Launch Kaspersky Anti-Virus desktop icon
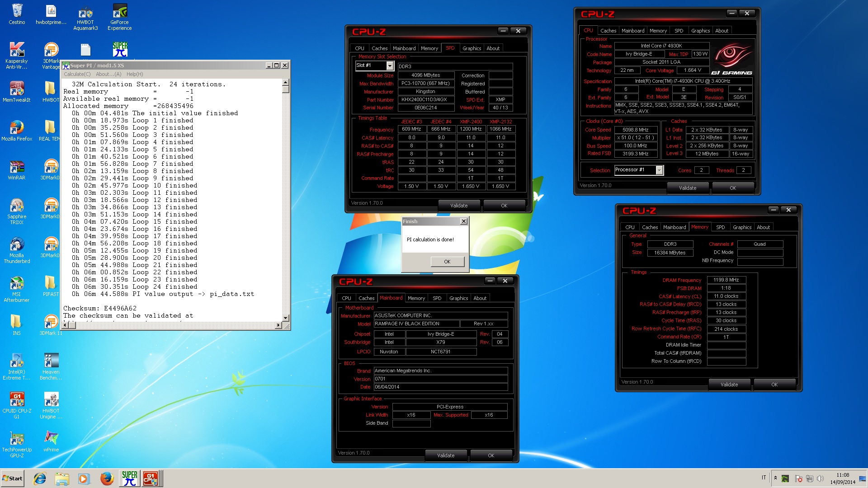This screenshot has width=868, height=488. click(17, 56)
